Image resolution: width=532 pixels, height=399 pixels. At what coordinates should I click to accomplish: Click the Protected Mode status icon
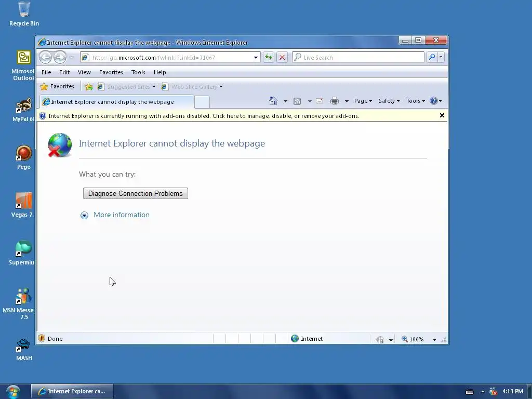click(380, 339)
